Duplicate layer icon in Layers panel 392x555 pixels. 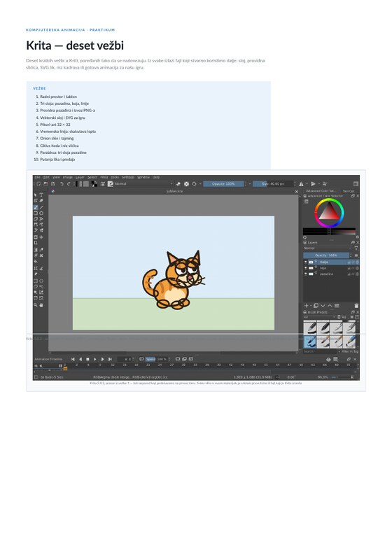[x=316, y=305]
